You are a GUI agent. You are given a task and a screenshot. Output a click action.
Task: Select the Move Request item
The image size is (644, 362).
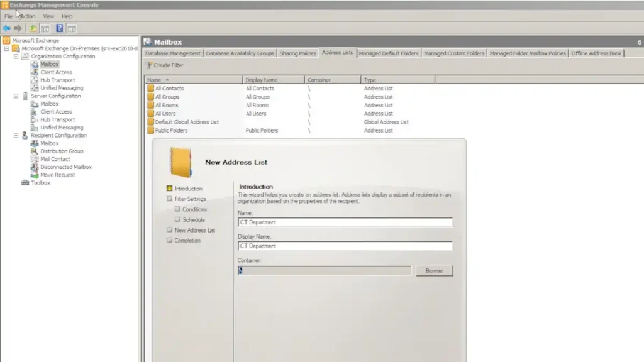57,175
